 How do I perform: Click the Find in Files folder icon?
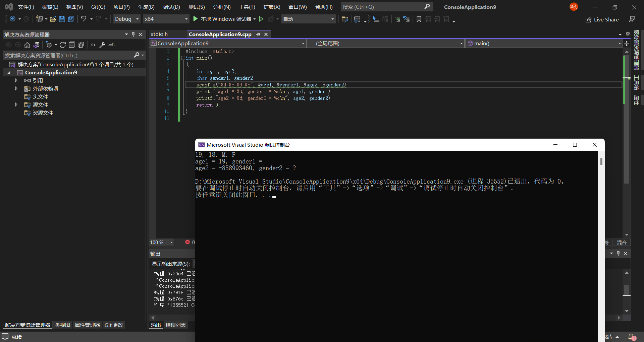pos(344,19)
